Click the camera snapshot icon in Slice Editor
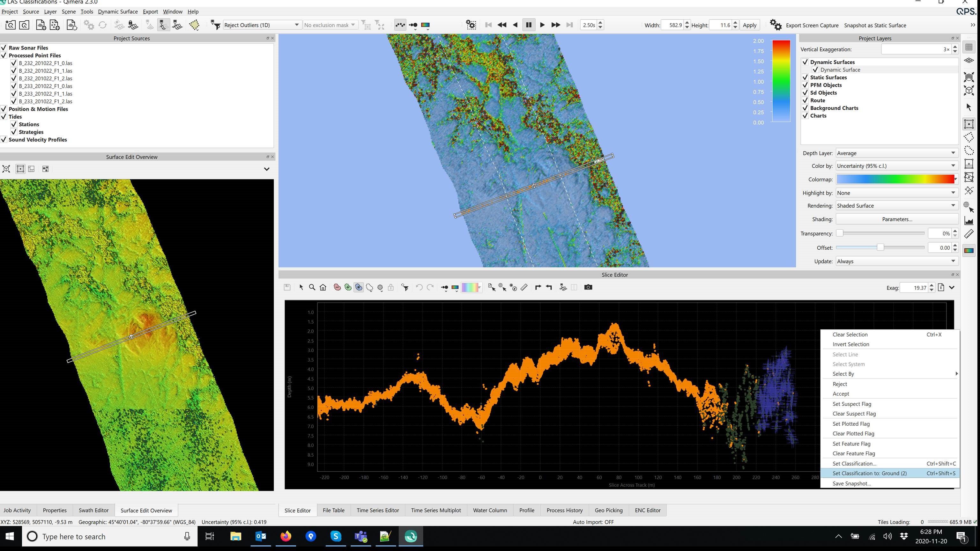980x551 pixels. (x=588, y=287)
